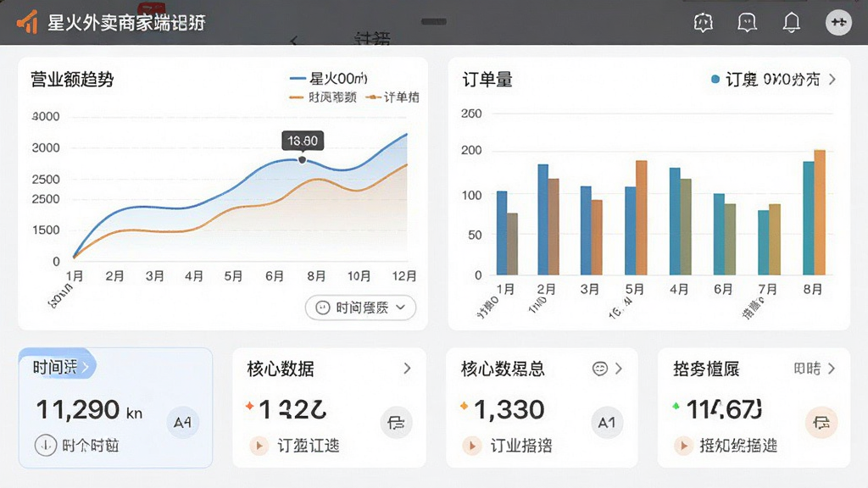Click the red trend marker on second card

pos(250,406)
